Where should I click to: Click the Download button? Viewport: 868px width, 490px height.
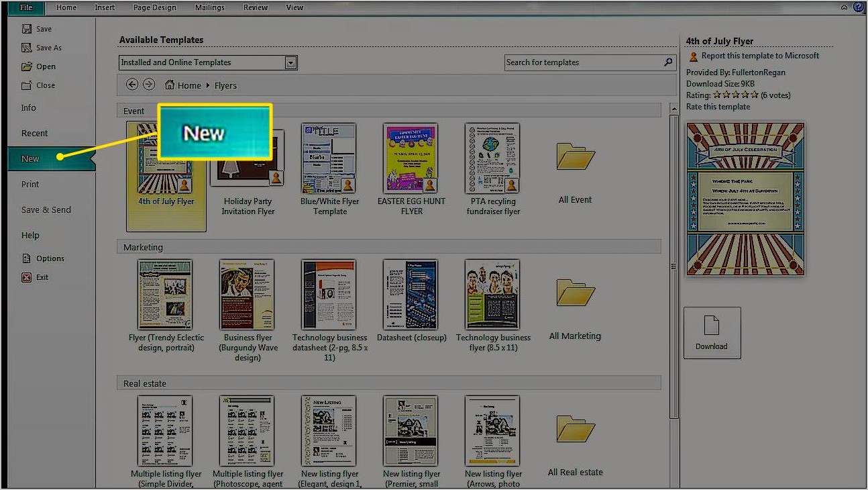712,333
